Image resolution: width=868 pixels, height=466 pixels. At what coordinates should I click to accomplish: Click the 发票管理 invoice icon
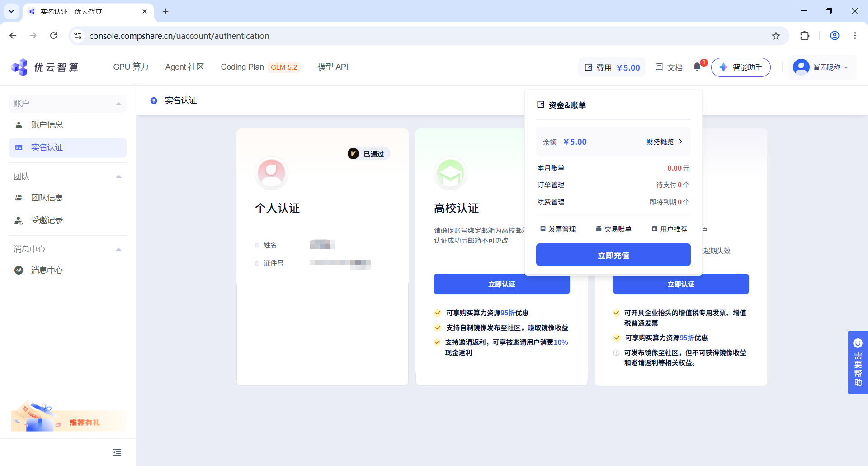(543, 229)
